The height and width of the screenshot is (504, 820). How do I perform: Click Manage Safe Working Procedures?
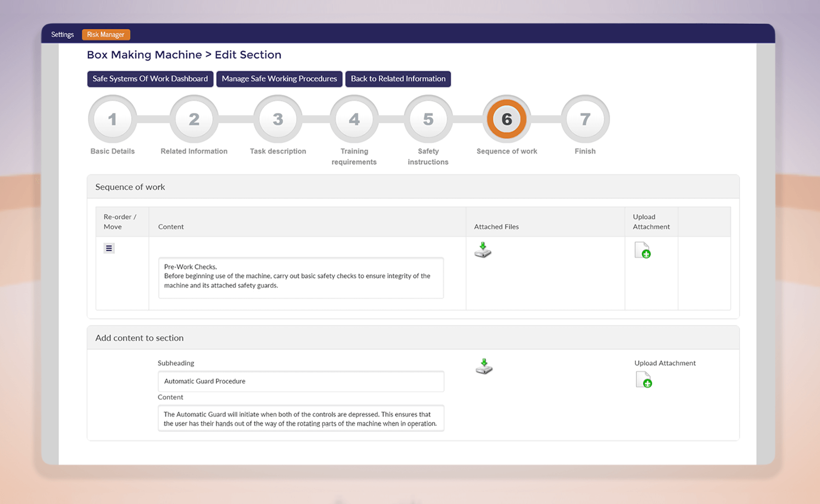pyautogui.click(x=279, y=79)
